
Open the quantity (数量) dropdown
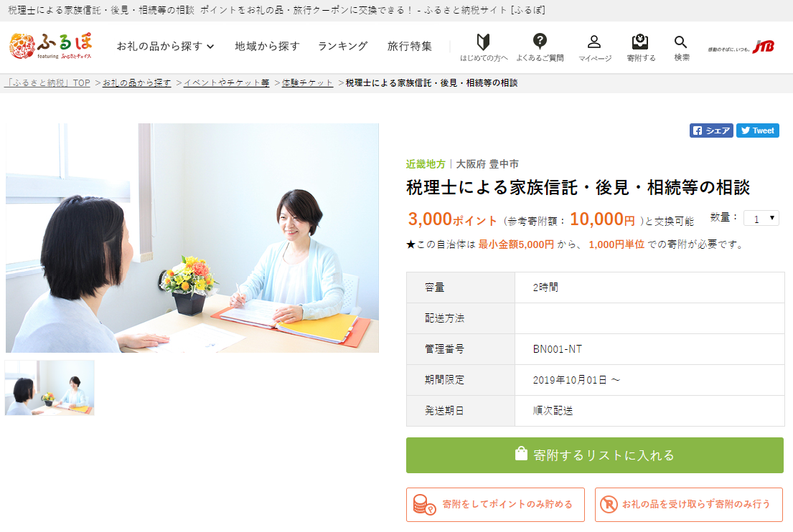[761, 218]
